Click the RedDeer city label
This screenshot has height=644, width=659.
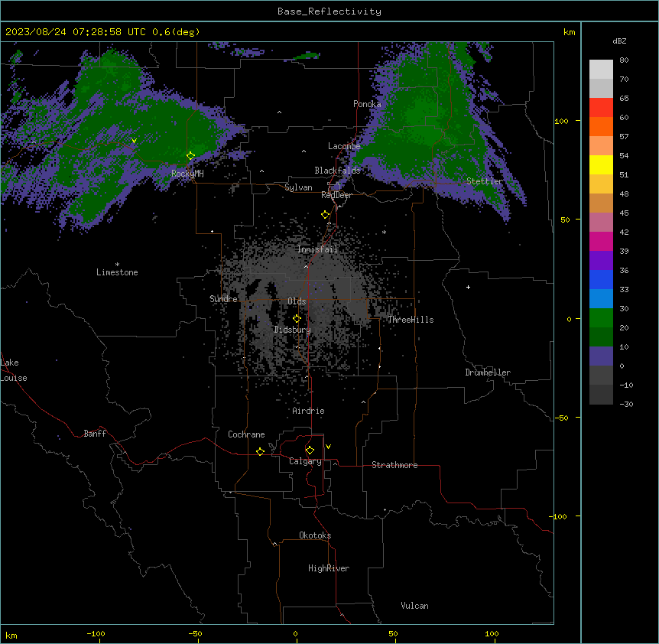tap(336, 195)
